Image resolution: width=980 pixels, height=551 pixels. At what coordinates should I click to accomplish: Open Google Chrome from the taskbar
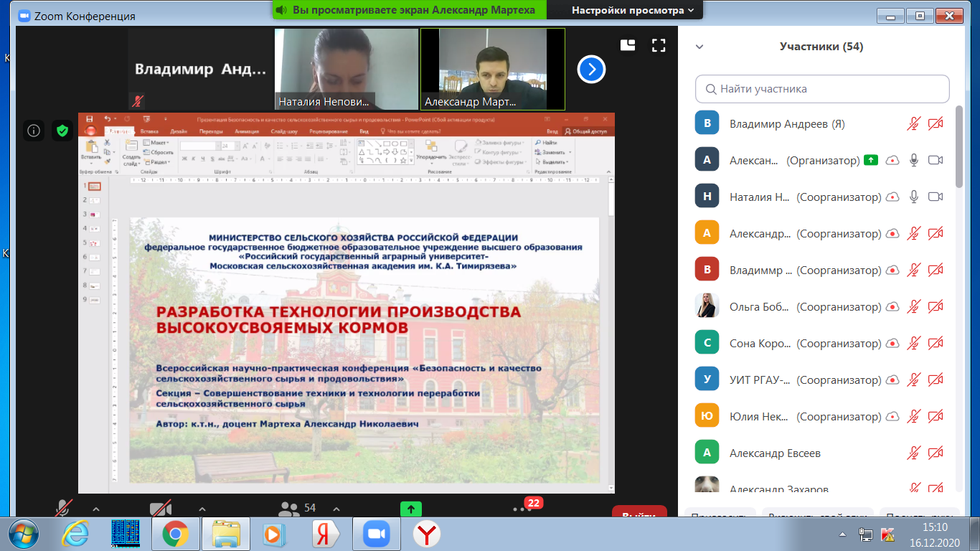175,534
